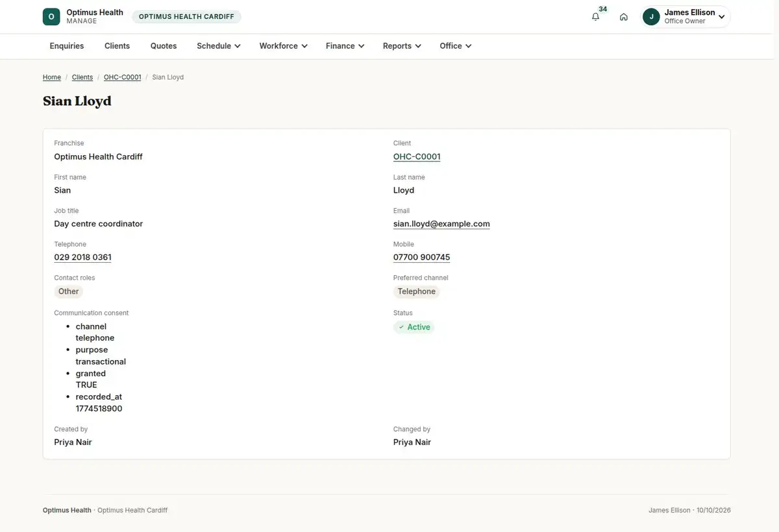The width and height of the screenshot is (779, 532).
Task: Click the Last name value Lloyd
Action: (x=404, y=190)
